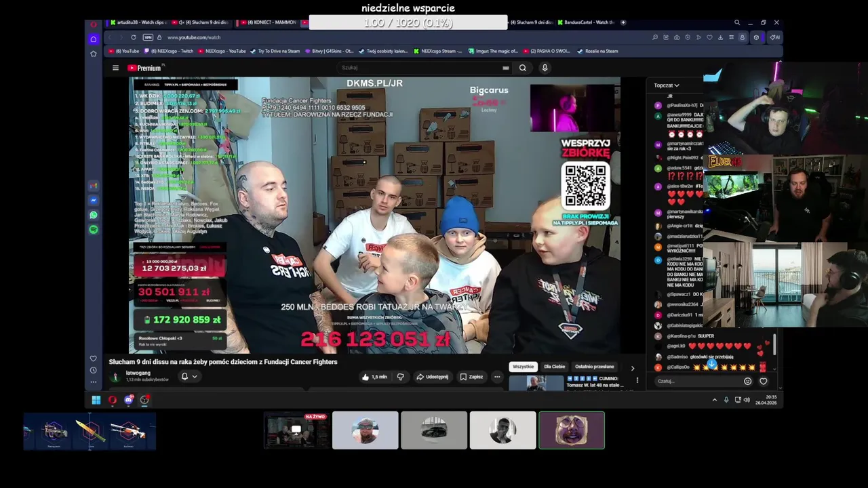868x488 pixels.
Task: Open Opera AI assistant button
Action: coord(774,37)
